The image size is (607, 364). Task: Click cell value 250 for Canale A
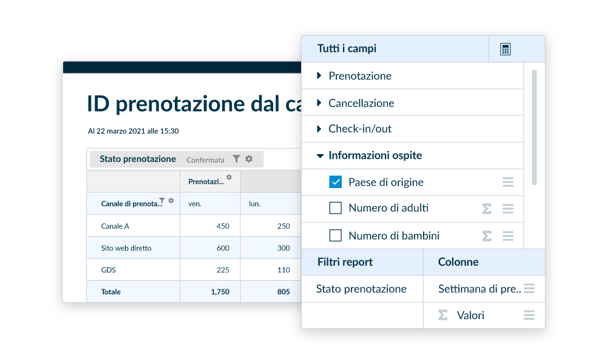coord(283,226)
